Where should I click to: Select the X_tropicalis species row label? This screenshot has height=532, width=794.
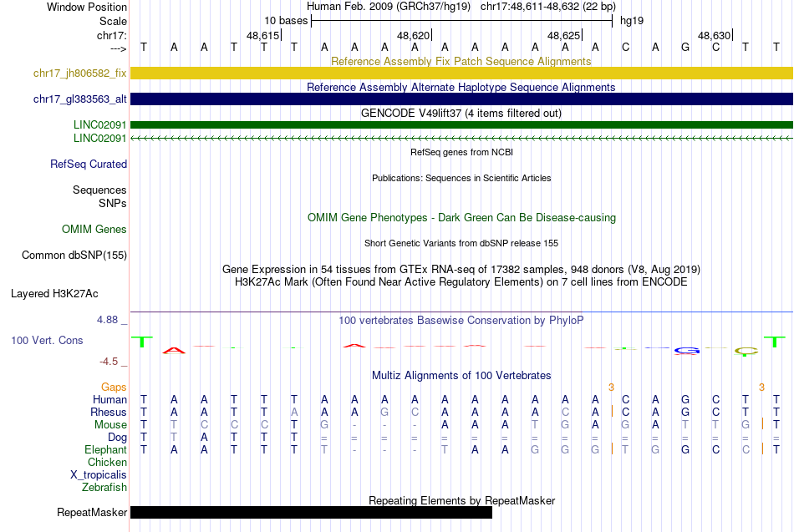click(99, 475)
